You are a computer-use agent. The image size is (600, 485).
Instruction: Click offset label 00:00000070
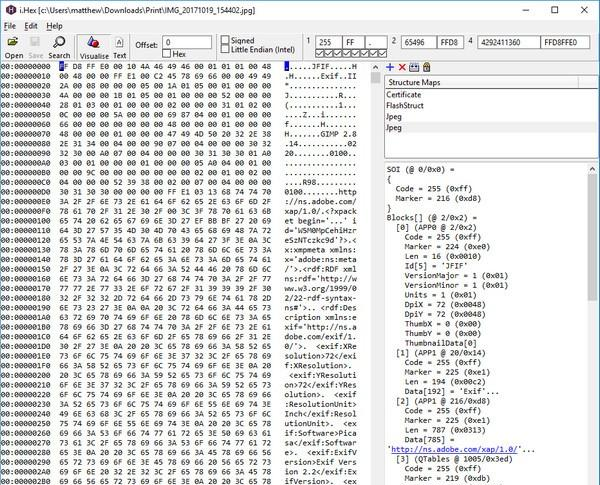click(x=26, y=134)
